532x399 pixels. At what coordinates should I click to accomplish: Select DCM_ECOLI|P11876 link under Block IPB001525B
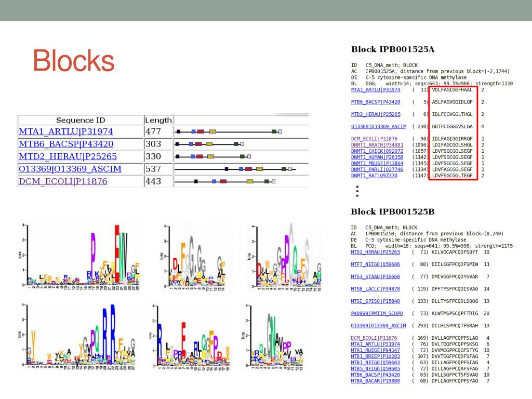[x=374, y=338]
